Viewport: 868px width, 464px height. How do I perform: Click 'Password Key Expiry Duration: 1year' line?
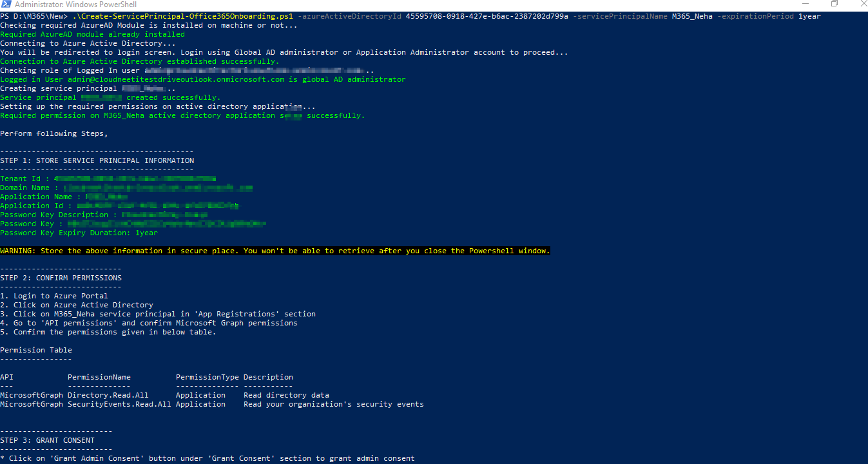point(79,233)
